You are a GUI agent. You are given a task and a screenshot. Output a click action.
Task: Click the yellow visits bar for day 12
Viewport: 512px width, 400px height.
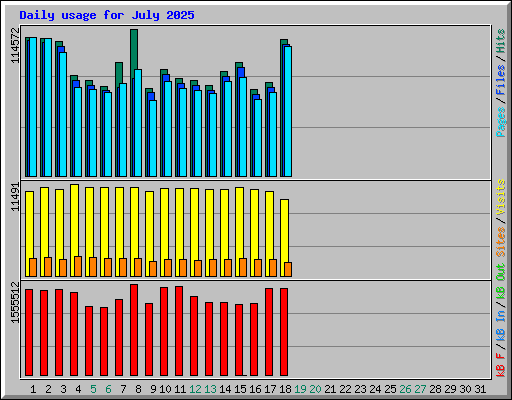195,223
